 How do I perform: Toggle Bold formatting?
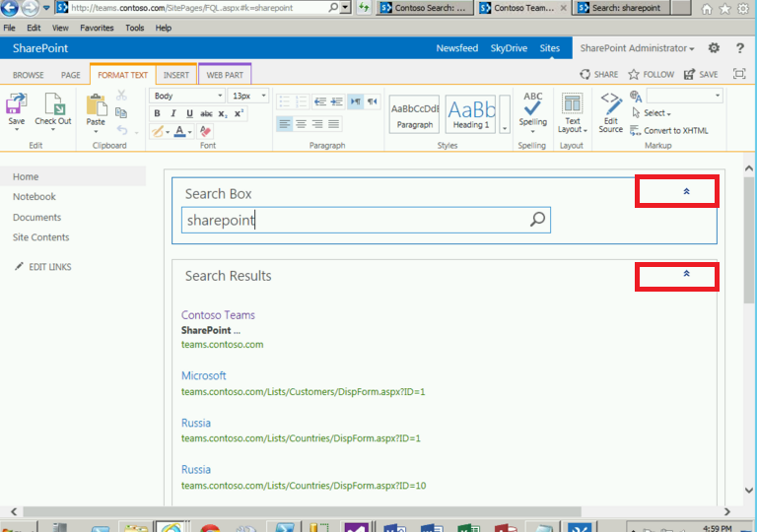pos(157,113)
